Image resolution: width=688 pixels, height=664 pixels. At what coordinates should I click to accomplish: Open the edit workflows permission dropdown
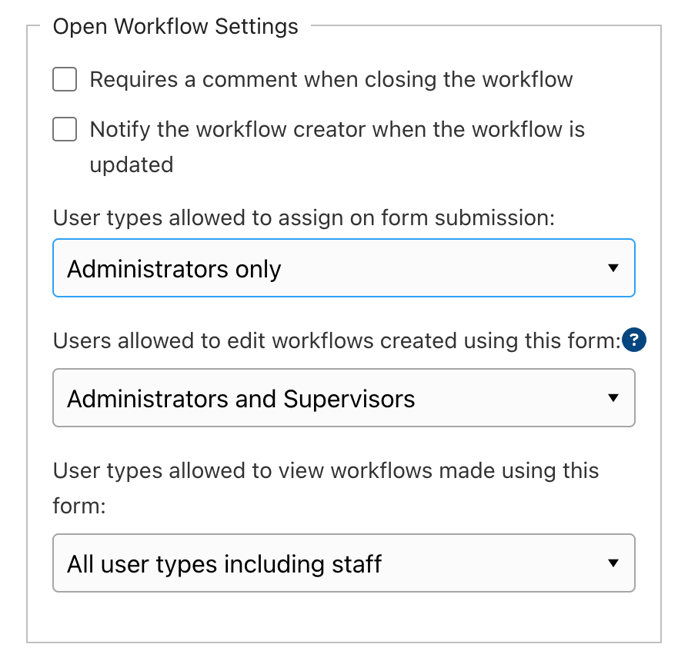[343, 398]
